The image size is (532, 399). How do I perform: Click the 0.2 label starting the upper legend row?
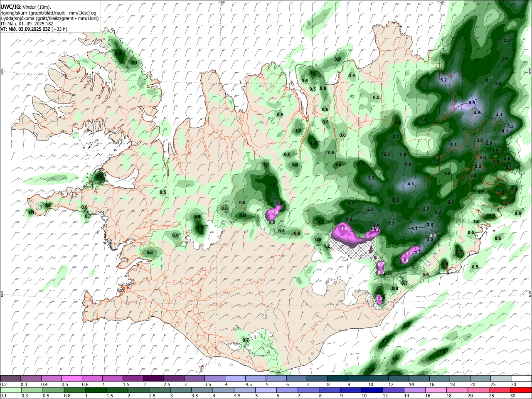pyautogui.click(x=3, y=384)
